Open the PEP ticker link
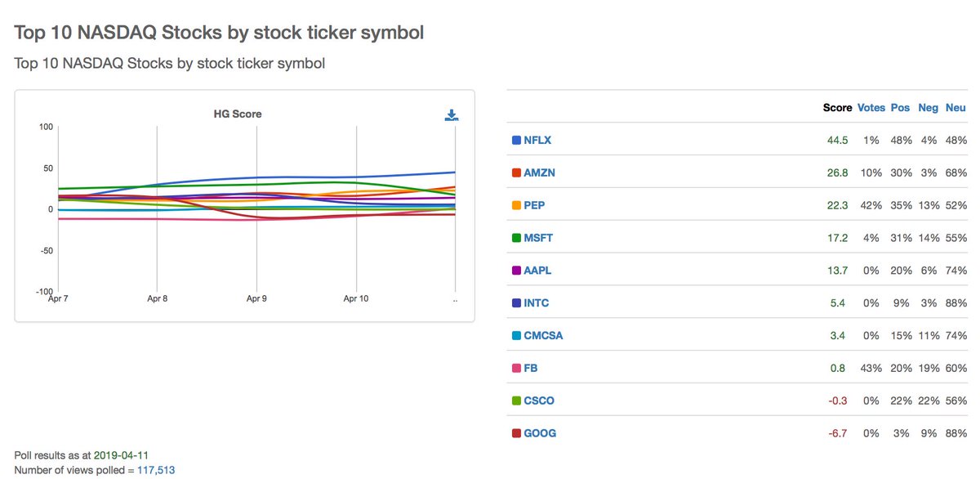This screenshot has height=479, width=980. click(535, 205)
